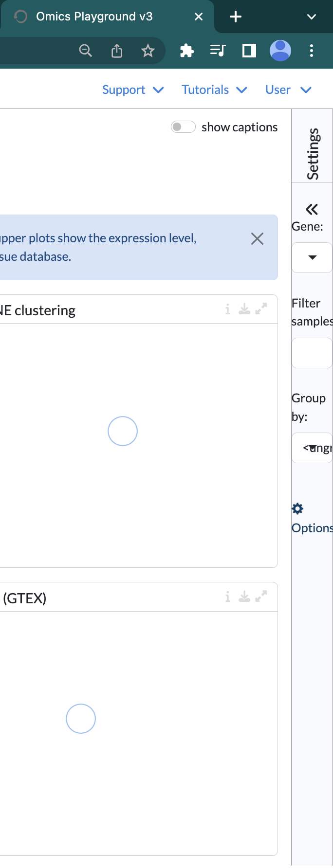This screenshot has width=333, height=868.
Task: Switch to the Settings side tab
Action: coord(313,152)
